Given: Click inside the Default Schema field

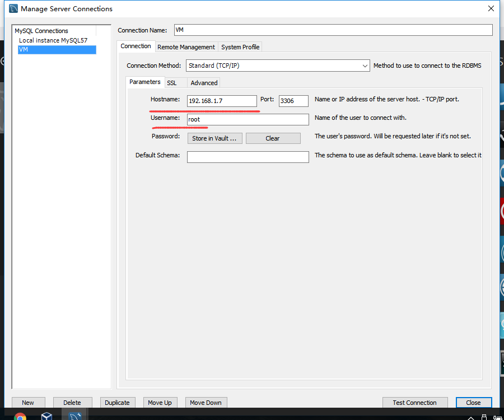Looking at the screenshot, I should coord(248,157).
